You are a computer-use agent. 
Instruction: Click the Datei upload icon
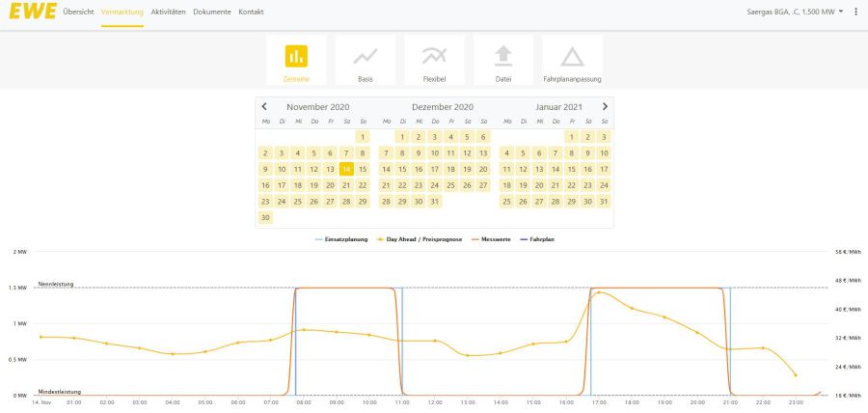[x=502, y=56]
